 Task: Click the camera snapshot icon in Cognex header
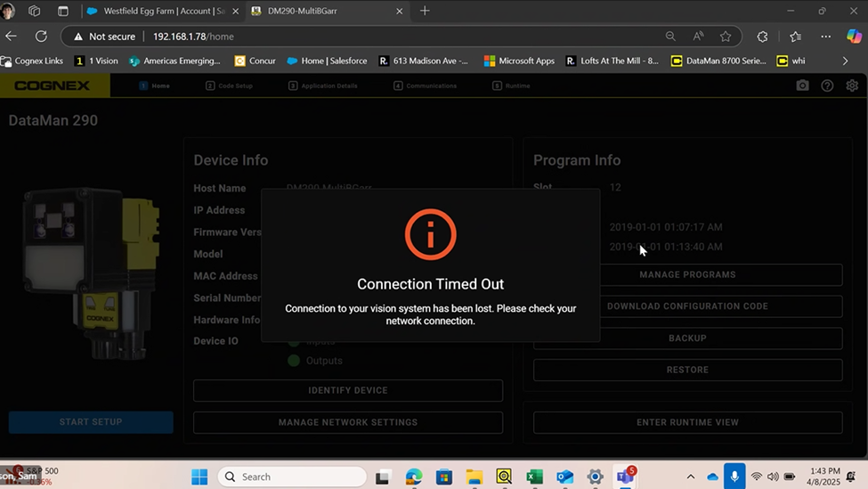click(x=802, y=86)
